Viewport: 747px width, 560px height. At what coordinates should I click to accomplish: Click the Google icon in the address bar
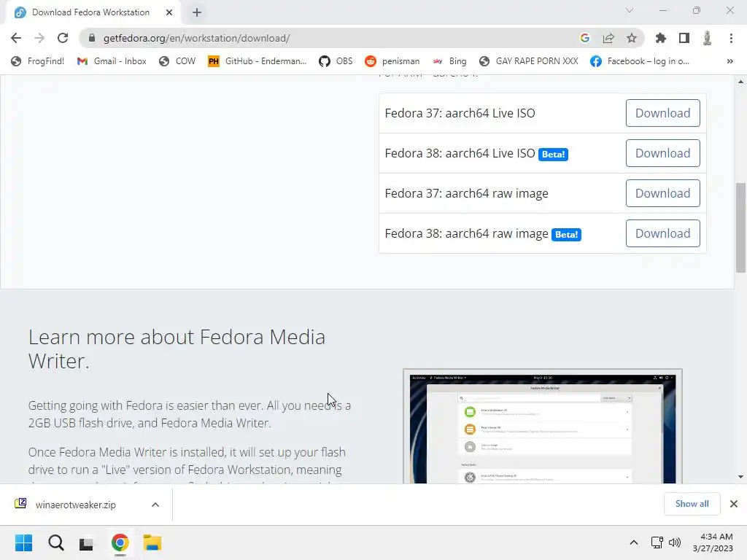[585, 38]
